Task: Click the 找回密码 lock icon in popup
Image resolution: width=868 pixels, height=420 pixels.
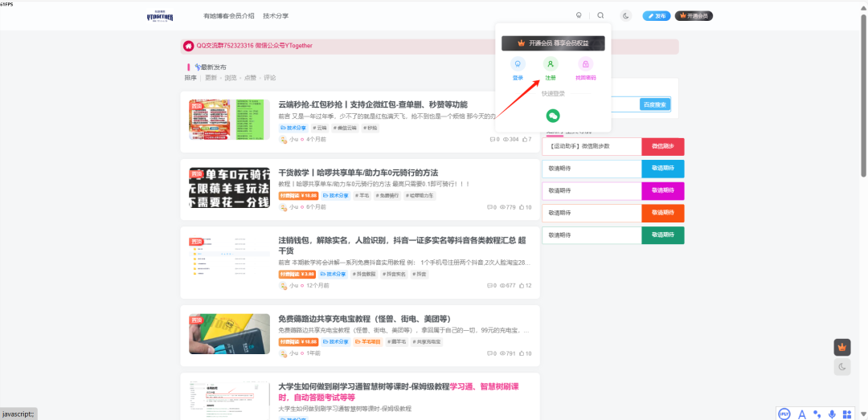Action: [586, 63]
